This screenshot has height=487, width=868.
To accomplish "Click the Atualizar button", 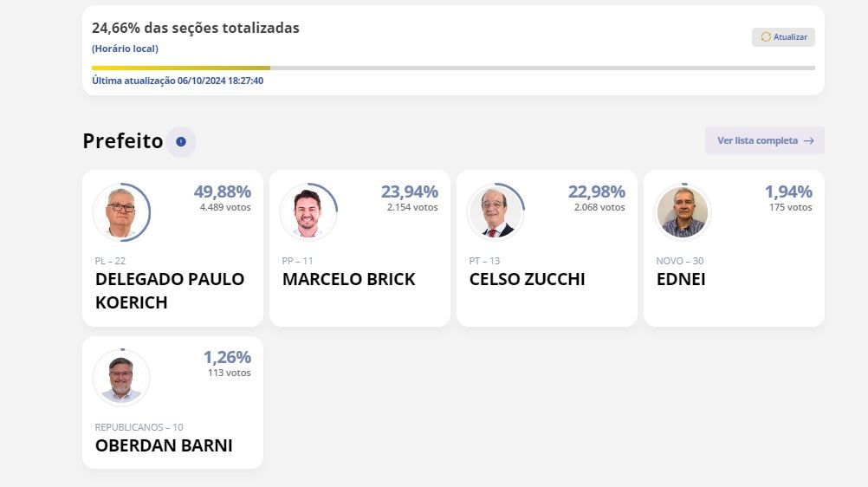I will click(x=783, y=37).
